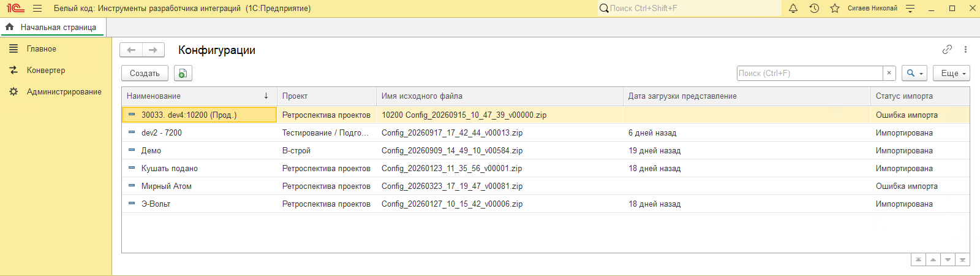Click the home icon on Начальная страница
Screen dimensions: 980x276
tap(10, 27)
